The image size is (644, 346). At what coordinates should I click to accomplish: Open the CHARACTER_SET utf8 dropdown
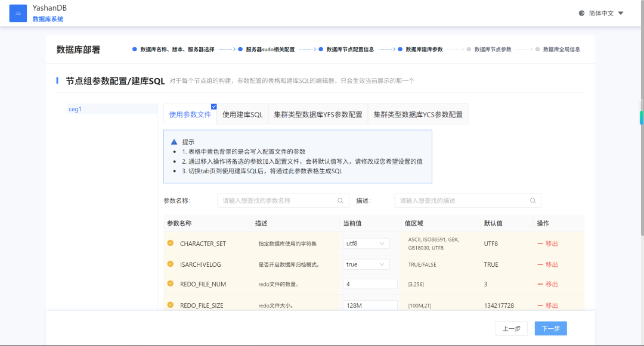pos(366,244)
